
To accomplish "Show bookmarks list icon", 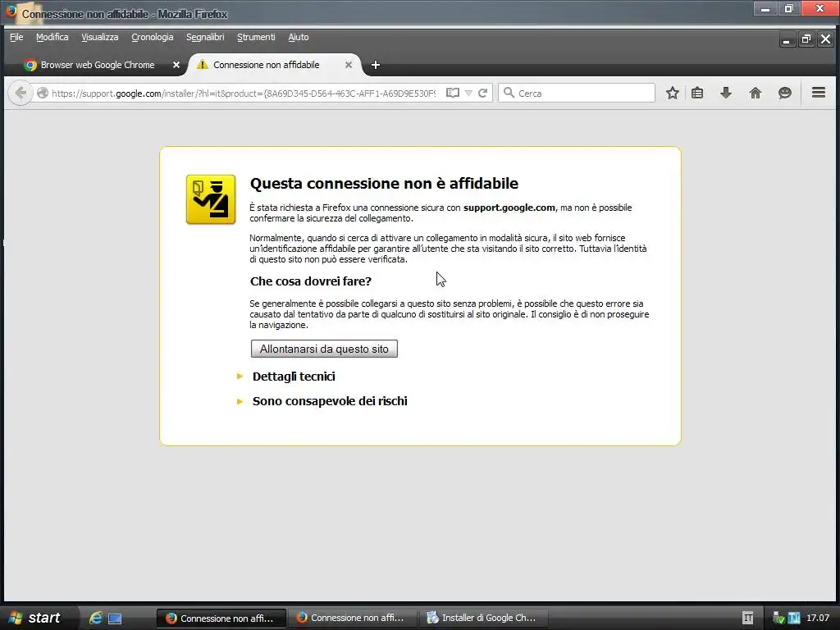I will click(x=697, y=93).
